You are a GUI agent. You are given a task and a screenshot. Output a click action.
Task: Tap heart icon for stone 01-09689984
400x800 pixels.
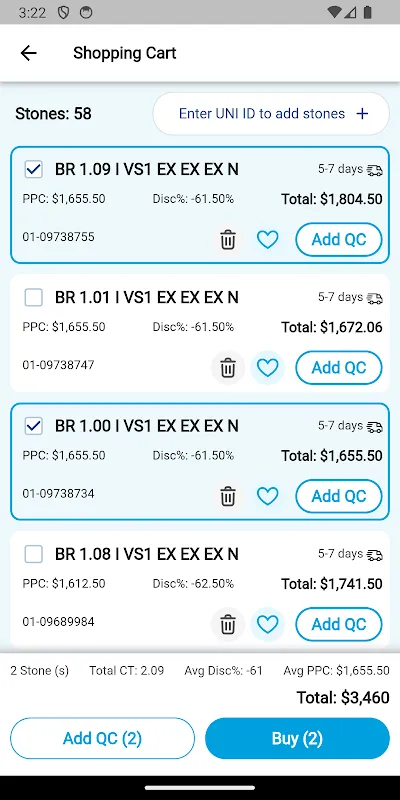(x=267, y=624)
